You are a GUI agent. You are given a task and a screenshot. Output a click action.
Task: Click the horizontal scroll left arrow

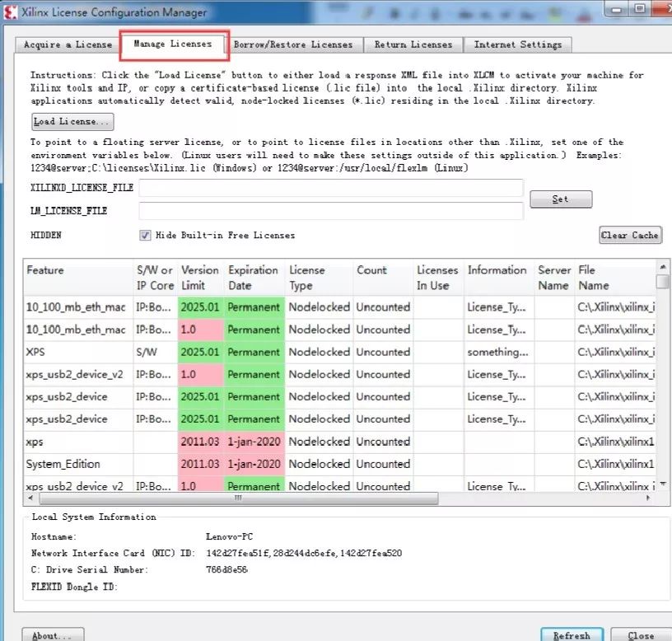pos(30,498)
